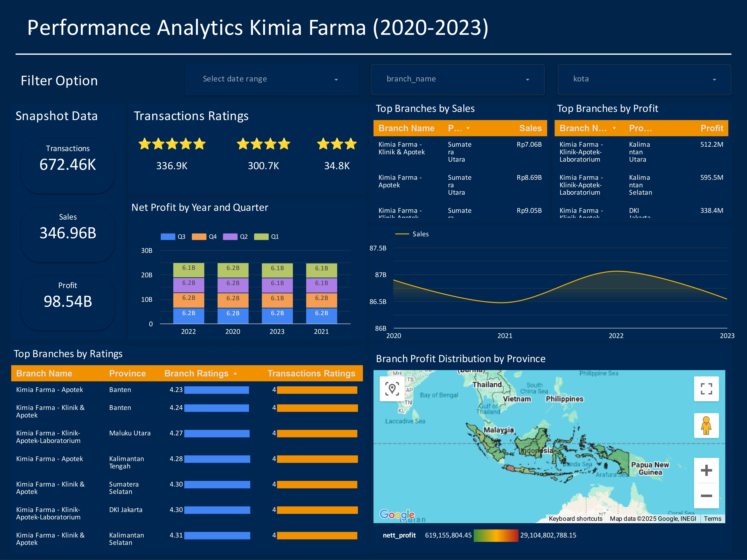Click the 300.7K four-star count
Screen dimensions: 747x560
click(263, 166)
